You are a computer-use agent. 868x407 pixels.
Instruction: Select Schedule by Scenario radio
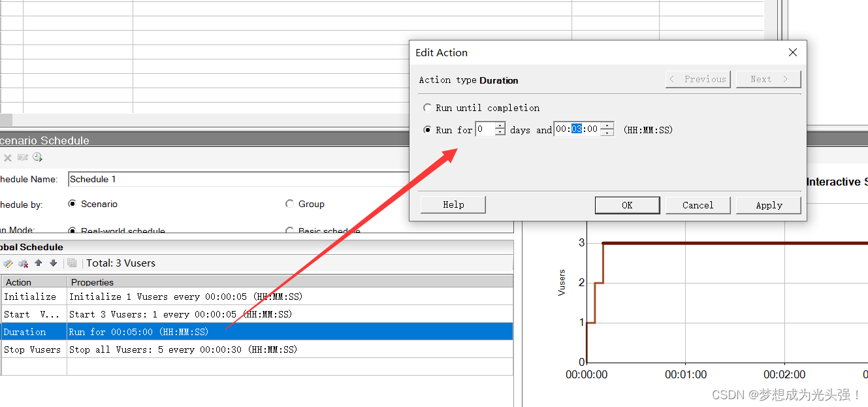coord(72,204)
